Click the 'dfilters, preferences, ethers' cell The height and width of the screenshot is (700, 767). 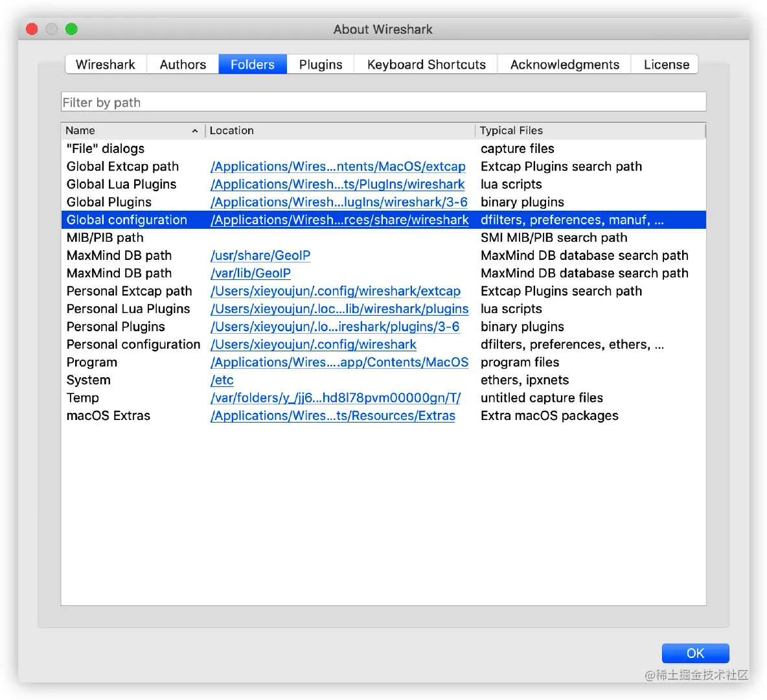[x=572, y=345]
